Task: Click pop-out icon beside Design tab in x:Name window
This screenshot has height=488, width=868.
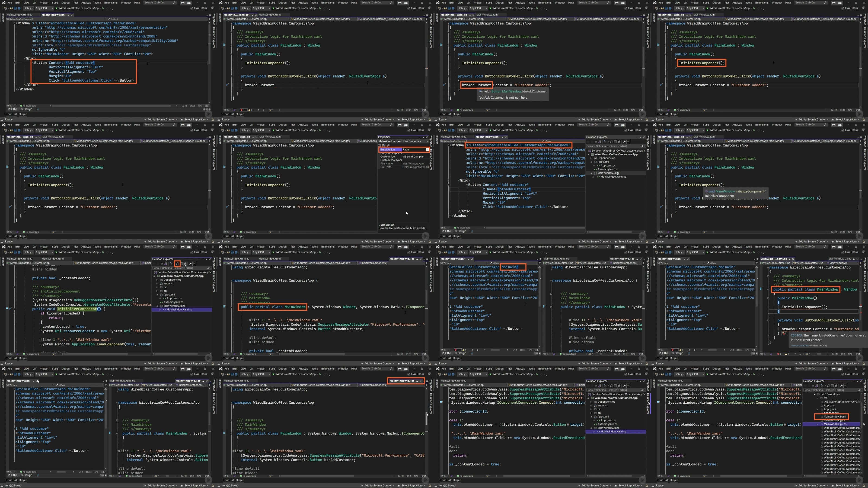Action: [x=472, y=231]
